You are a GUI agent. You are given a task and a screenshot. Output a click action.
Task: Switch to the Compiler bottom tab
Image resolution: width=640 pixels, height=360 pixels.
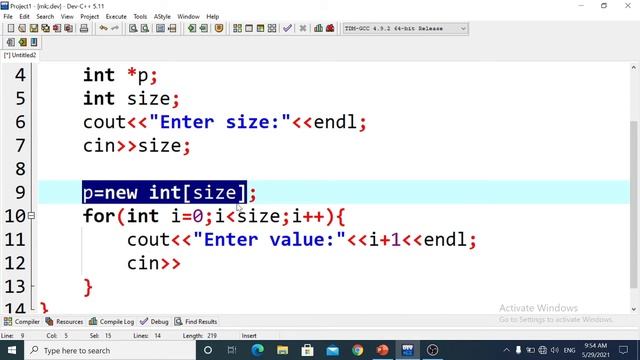[x=22, y=322]
